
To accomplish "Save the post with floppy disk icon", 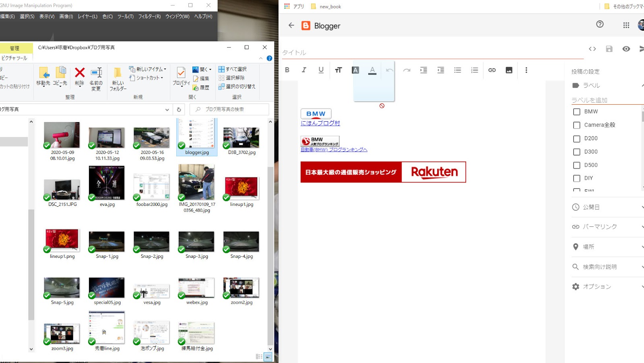I will click(609, 49).
